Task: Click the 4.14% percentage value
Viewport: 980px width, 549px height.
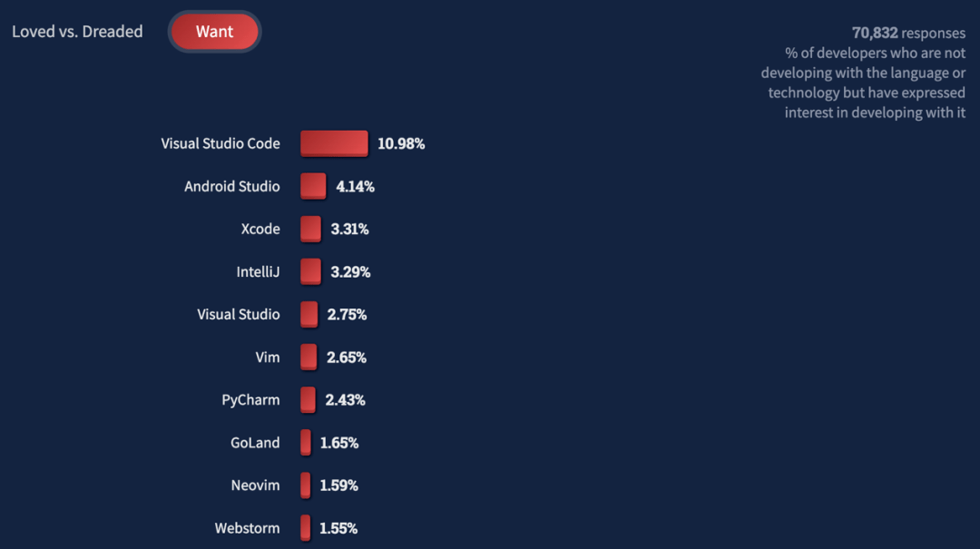Action: (x=355, y=186)
